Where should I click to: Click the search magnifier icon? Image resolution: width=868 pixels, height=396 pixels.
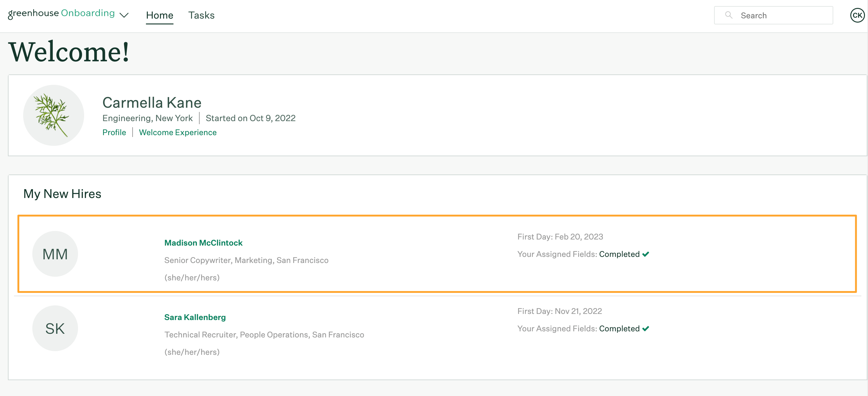pyautogui.click(x=729, y=15)
